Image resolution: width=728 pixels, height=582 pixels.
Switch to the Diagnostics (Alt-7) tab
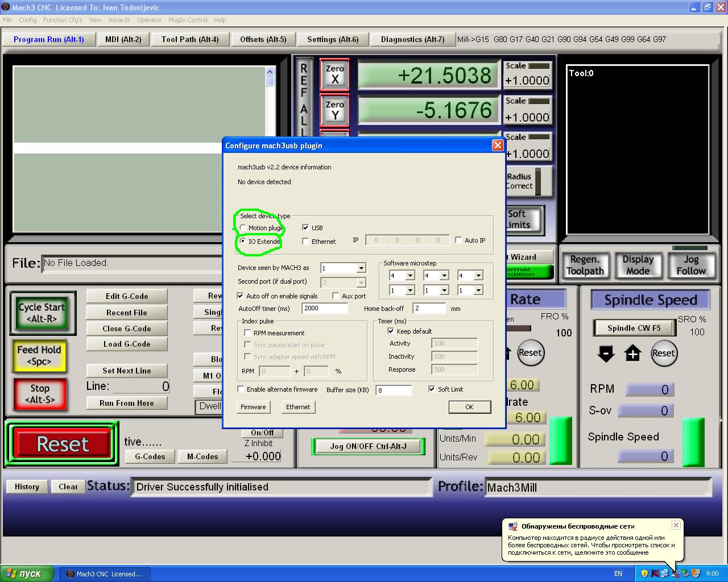[x=413, y=39]
